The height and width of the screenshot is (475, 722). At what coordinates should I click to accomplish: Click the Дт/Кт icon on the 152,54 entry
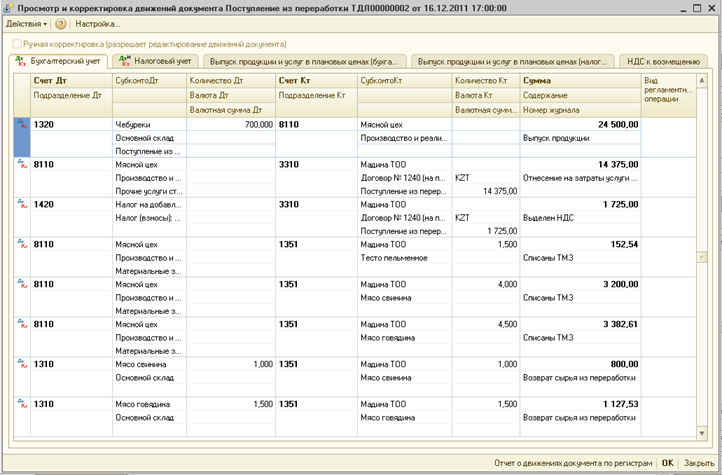coord(21,244)
